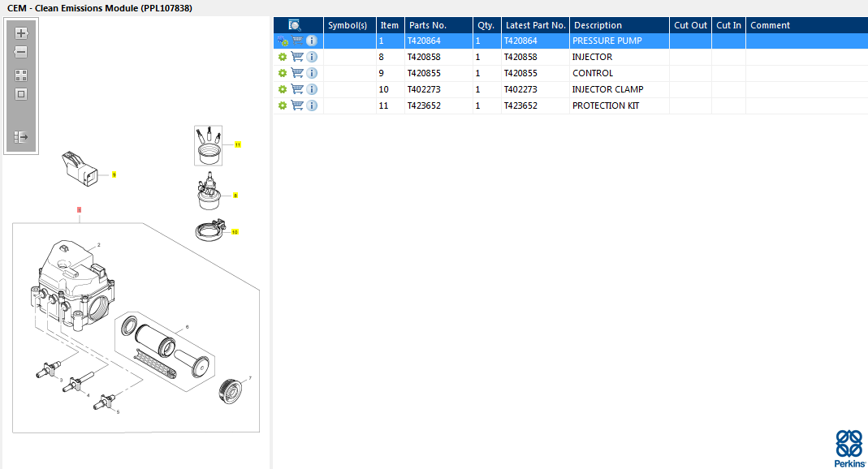
Task: Click the injector clamp drawing in diagram
Action: point(210,230)
